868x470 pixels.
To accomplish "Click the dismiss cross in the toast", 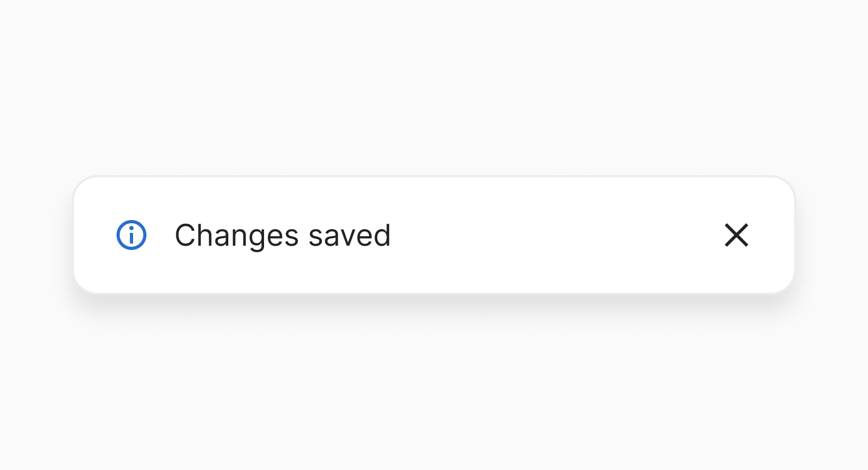I will click(737, 235).
